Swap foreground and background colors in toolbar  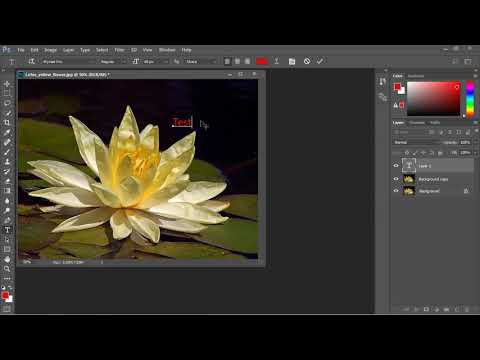point(10,287)
